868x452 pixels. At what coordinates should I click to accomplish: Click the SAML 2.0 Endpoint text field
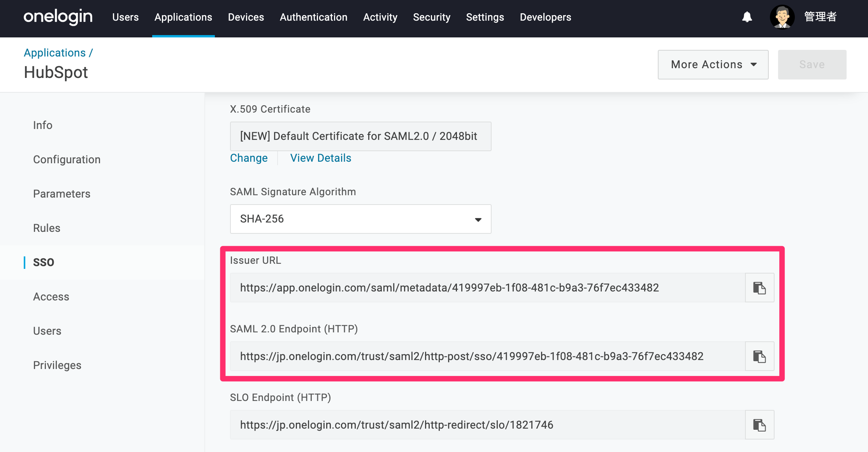pyautogui.click(x=487, y=357)
